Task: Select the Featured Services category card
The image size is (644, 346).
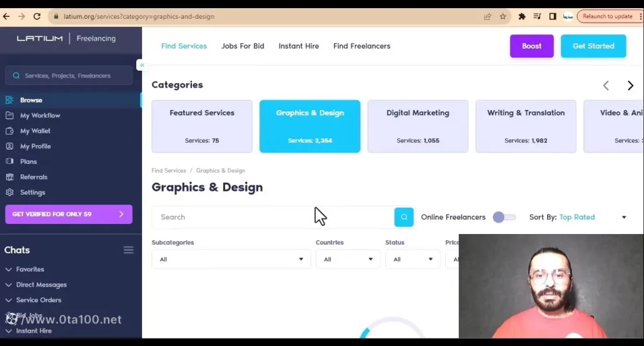Action: coord(202,126)
